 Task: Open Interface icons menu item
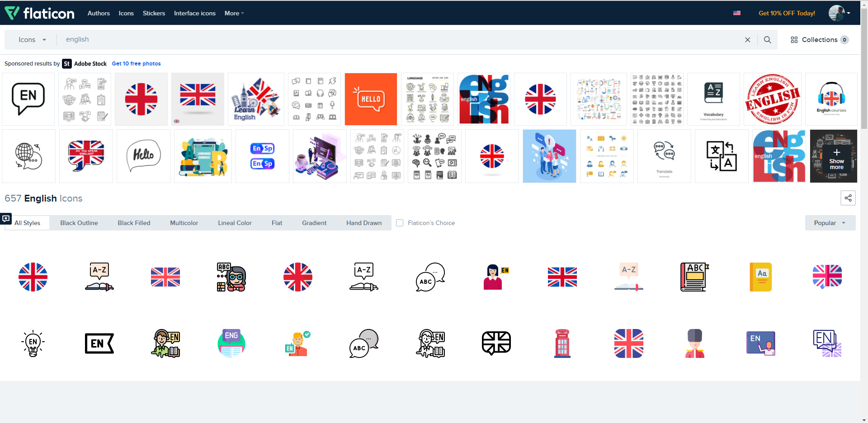coord(195,13)
